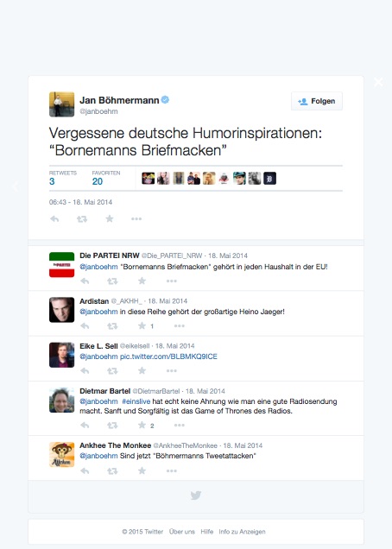View the 20 Favoriten count list
Viewport: 392px width, 549px height.
pos(106,178)
